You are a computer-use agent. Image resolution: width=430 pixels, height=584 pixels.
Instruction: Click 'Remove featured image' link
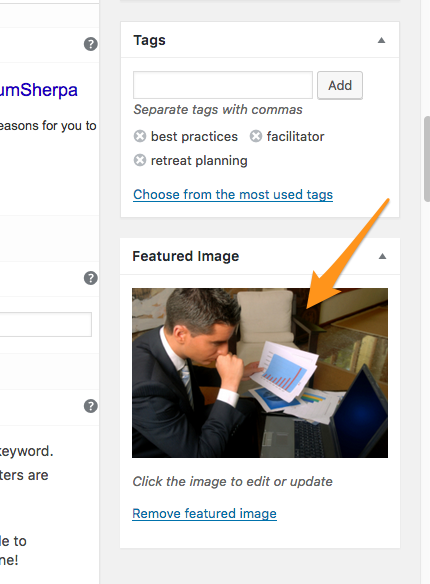coord(204,514)
